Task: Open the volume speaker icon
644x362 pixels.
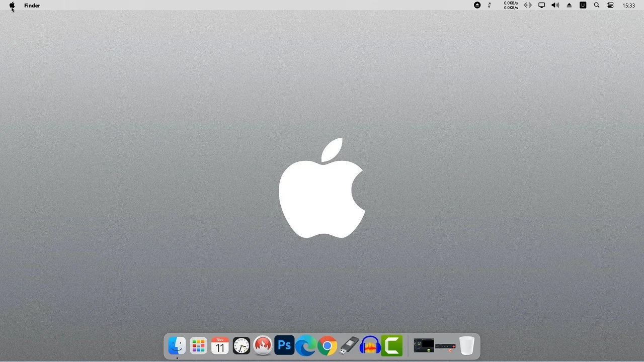Action: tap(555, 6)
